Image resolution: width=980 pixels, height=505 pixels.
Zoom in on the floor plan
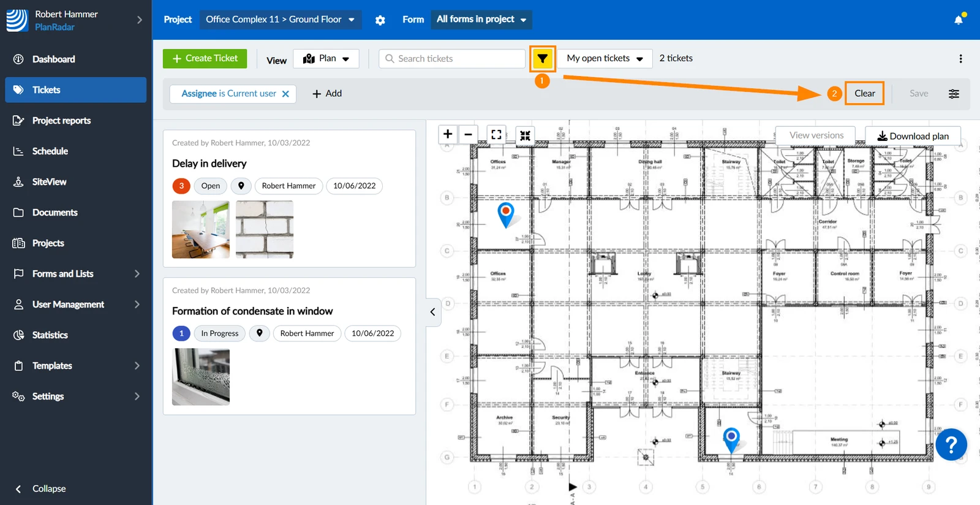[x=448, y=134]
